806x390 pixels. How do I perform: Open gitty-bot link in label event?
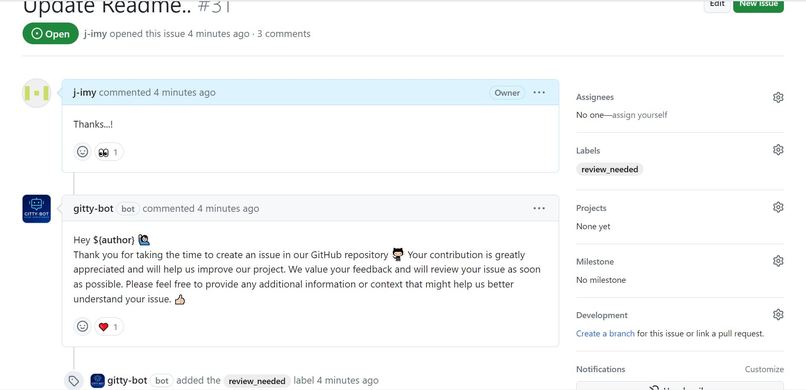(127, 381)
